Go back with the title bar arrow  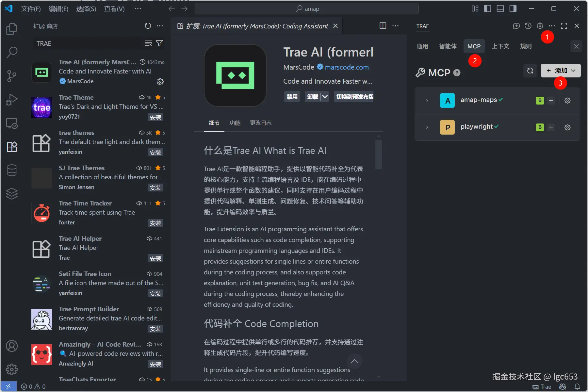point(172,9)
